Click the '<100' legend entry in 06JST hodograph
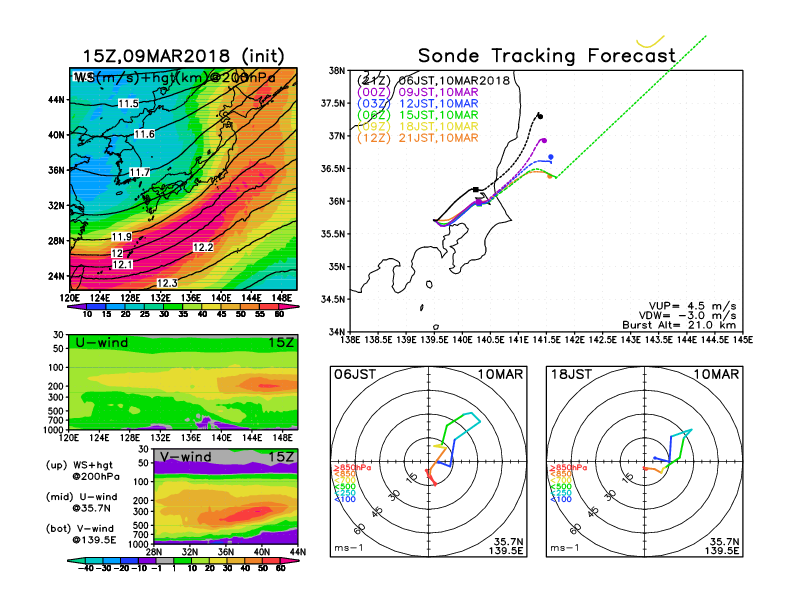792x612 pixels. (x=344, y=499)
